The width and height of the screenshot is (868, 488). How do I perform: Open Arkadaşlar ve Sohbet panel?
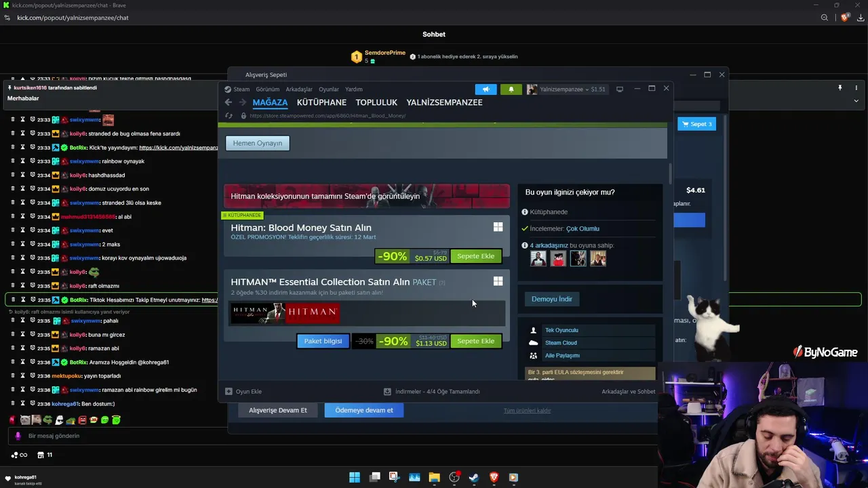click(x=629, y=392)
